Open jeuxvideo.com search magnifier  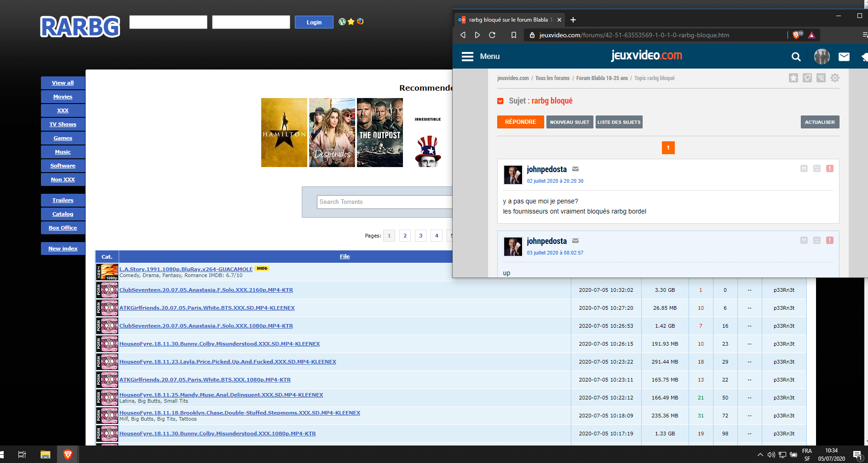[796, 57]
